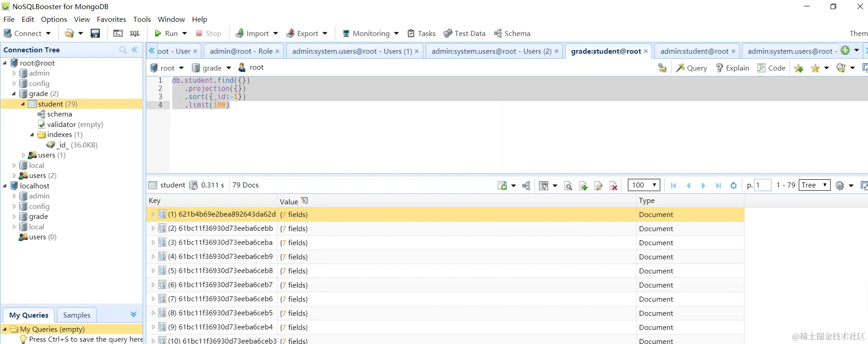Viewport: 868px width, 344px height.
Task: Collapse the localhost connection node
Action: pos(5,186)
